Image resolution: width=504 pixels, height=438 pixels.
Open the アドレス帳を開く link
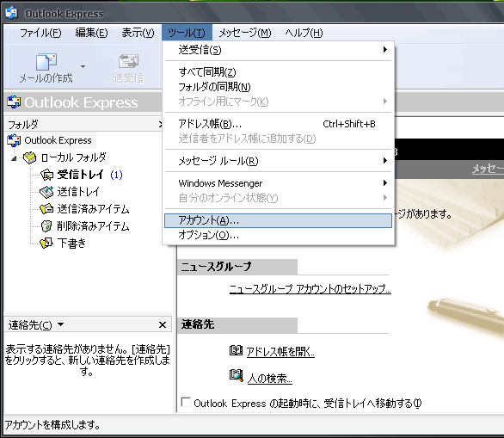pyautogui.click(x=280, y=352)
